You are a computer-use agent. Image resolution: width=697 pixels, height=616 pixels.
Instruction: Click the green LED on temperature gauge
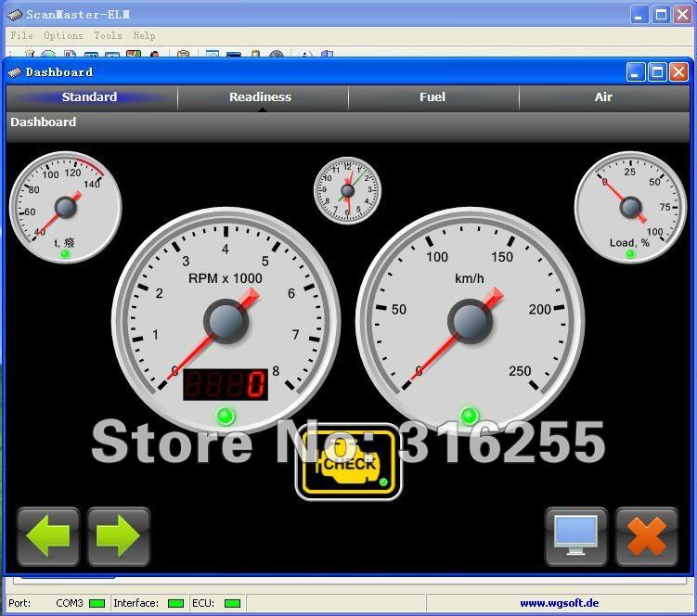[x=65, y=254]
